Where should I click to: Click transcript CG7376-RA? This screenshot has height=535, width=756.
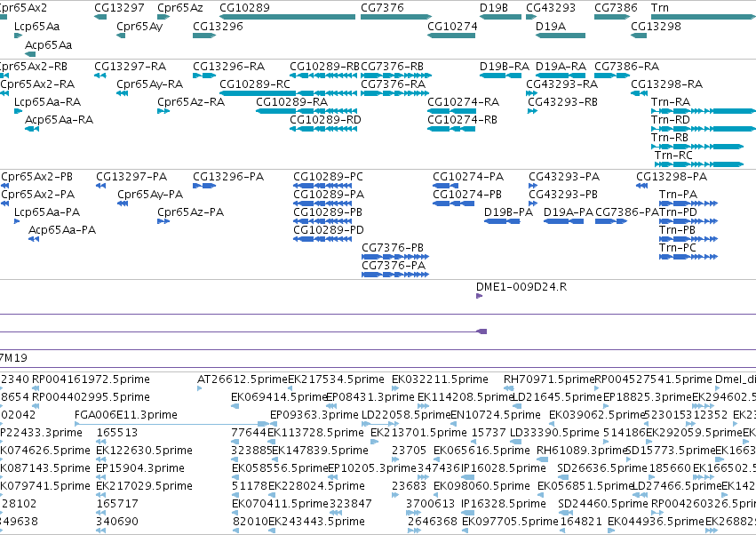click(x=396, y=93)
